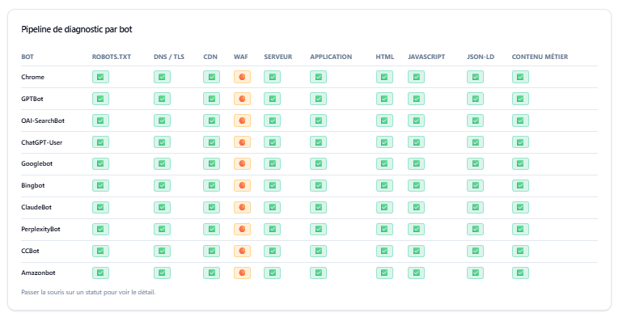
Task: Click the Chrome row's ROBOTS.TXT status icon
Action: pyautogui.click(x=100, y=77)
